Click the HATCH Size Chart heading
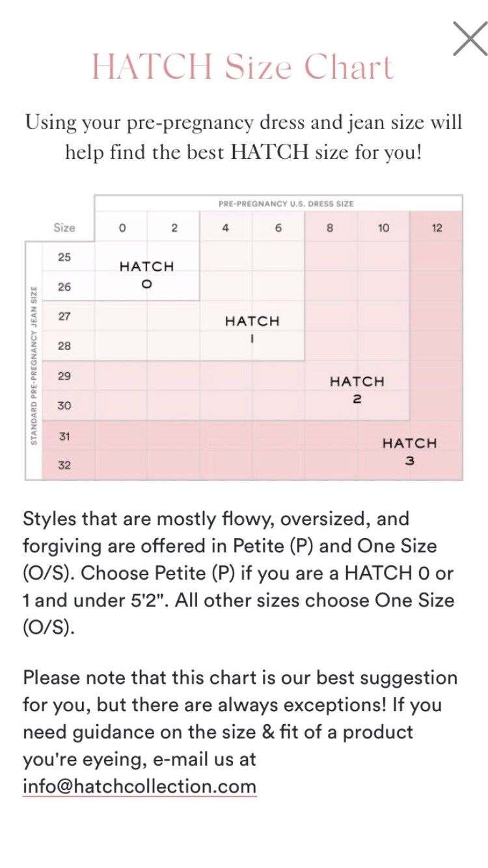 click(243, 67)
